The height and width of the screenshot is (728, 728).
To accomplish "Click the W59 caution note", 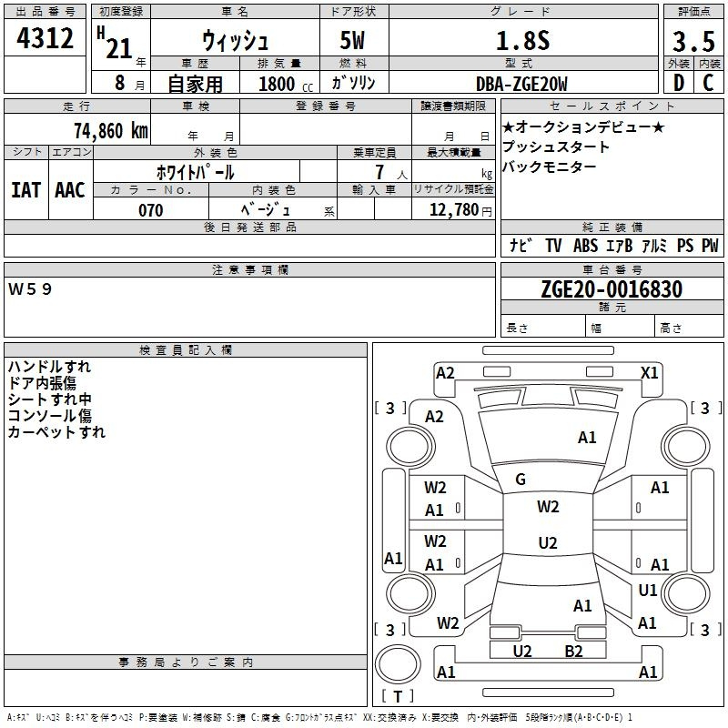I will pyautogui.click(x=31, y=288).
